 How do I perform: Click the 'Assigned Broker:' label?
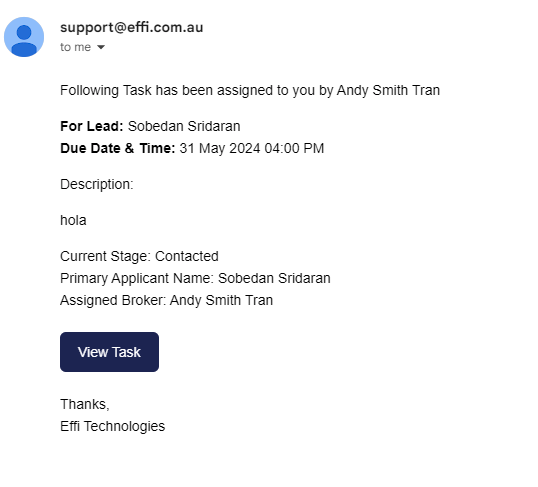[x=113, y=300]
